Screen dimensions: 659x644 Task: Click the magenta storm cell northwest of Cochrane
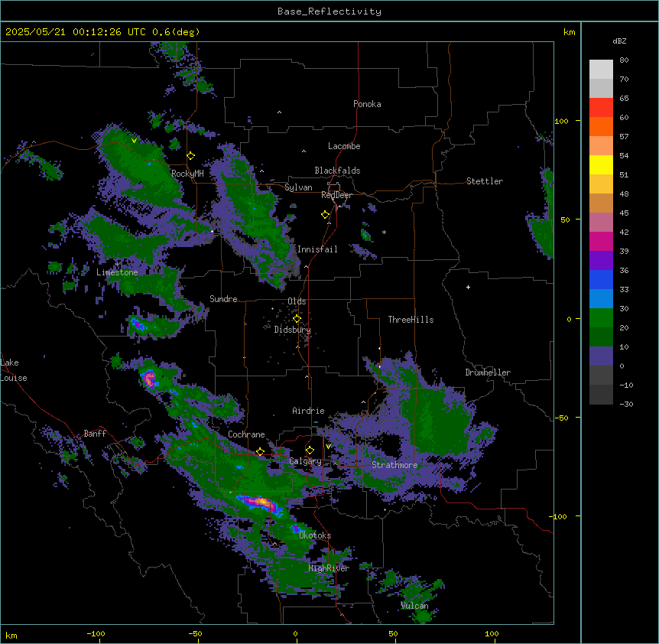click(x=149, y=379)
